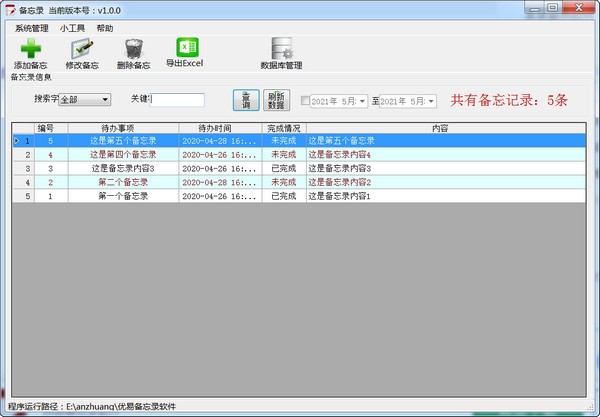Expand the search field (全部) dropdown
Image resolution: width=600 pixels, height=417 pixels.
(x=105, y=100)
